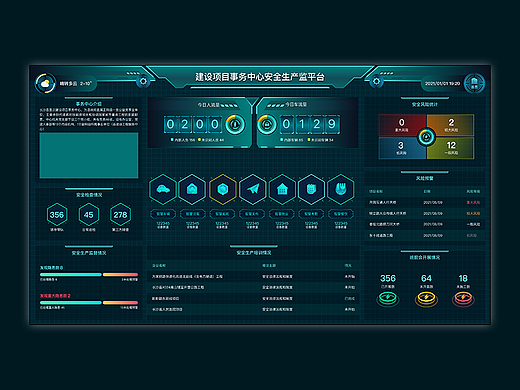Select the paper plane hexagon icon
The height and width of the screenshot is (390, 520).
click(x=253, y=189)
